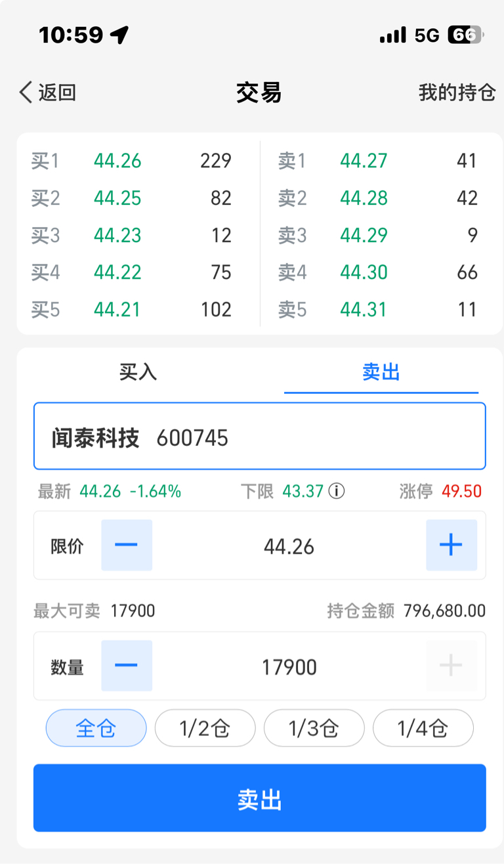Pick the 卖4 ask price 44.30
This screenshot has width=504, height=864.
coord(364,272)
